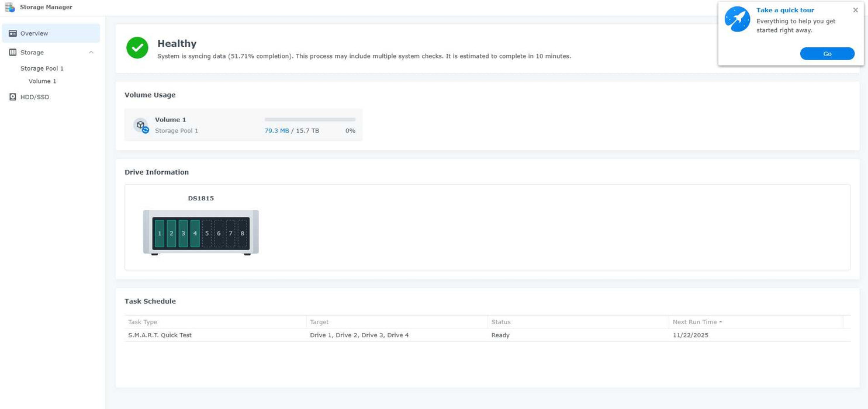
Task: Select the HDD/SSD drive icon
Action: pos(12,96)
